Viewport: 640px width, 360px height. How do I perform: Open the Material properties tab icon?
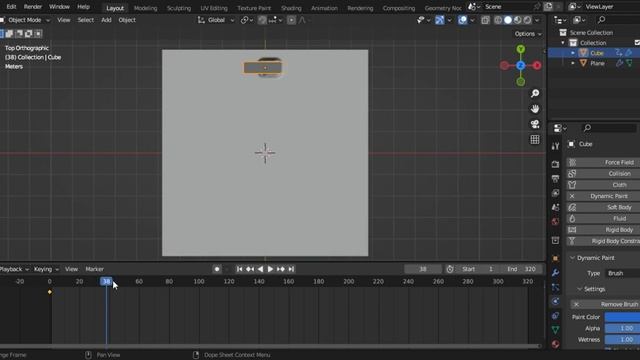click(x=555, y=344)
